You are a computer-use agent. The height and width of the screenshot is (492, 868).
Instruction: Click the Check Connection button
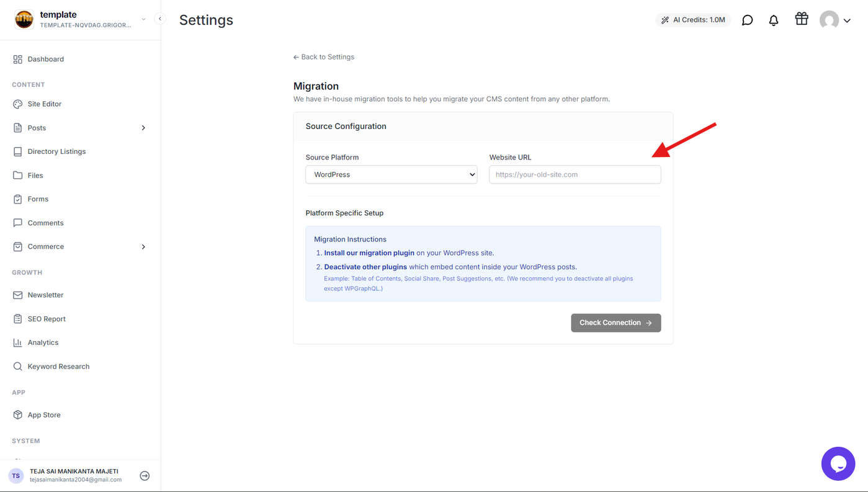[616, 323]
